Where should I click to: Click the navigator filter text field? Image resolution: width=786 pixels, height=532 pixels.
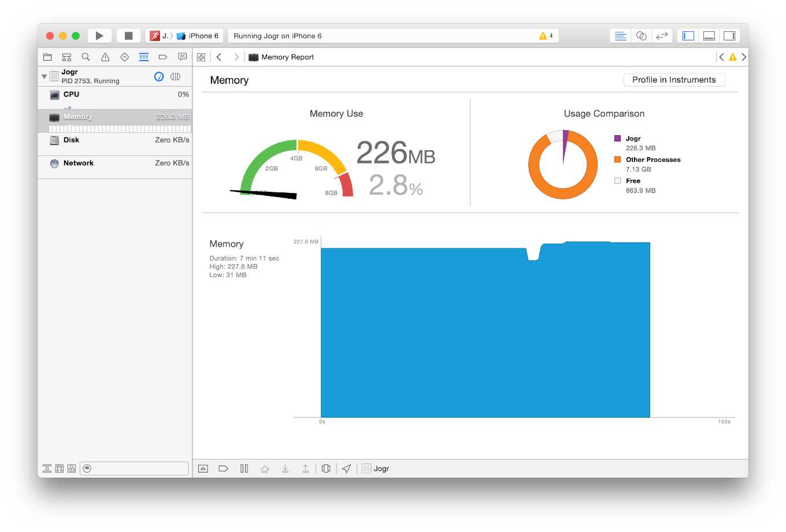pos(134,468)
